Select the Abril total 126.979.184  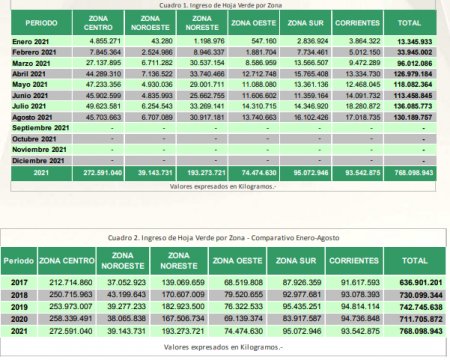pos(413,74)
